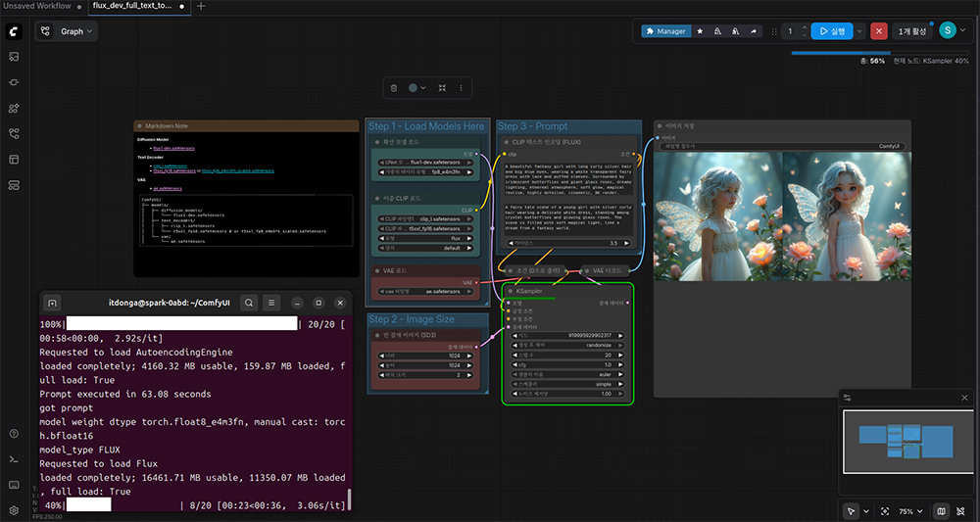The image size is (980, 522).
Task: Click the new-tab icon in terminal title bar
Action: coord(53,303)
